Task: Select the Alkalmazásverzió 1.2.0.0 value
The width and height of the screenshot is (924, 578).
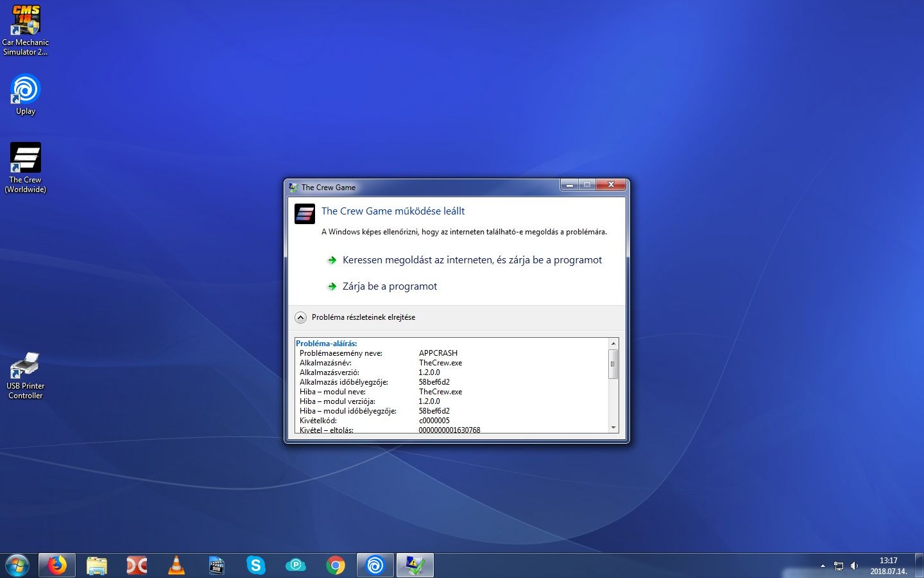Action: pos(429,372)
